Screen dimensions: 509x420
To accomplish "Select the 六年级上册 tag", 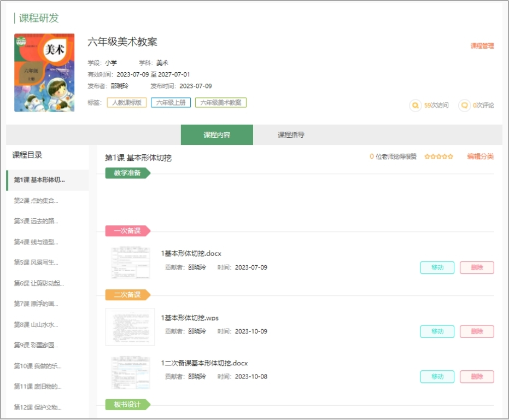I will point(171,103).
